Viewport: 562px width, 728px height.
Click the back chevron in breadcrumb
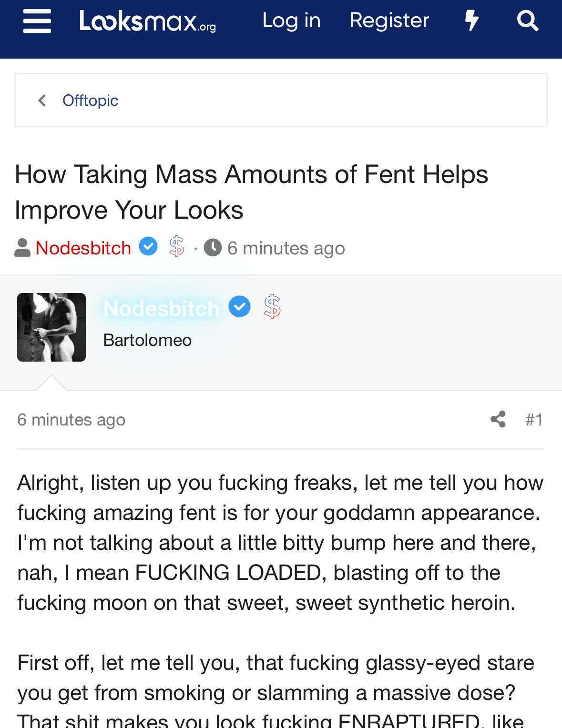point(42,101)
